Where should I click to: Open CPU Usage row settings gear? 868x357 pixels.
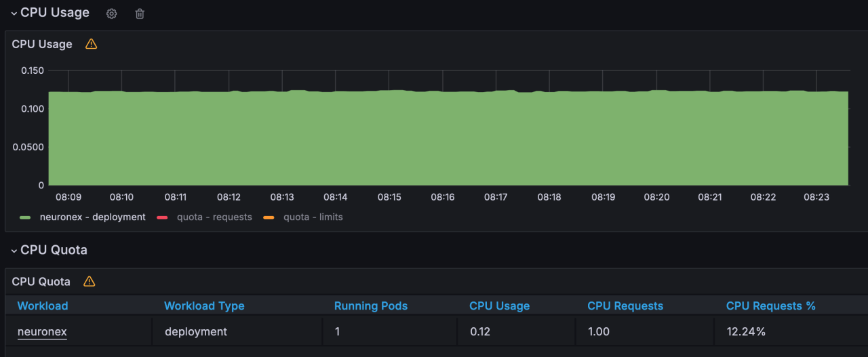[x=112, y=14]
